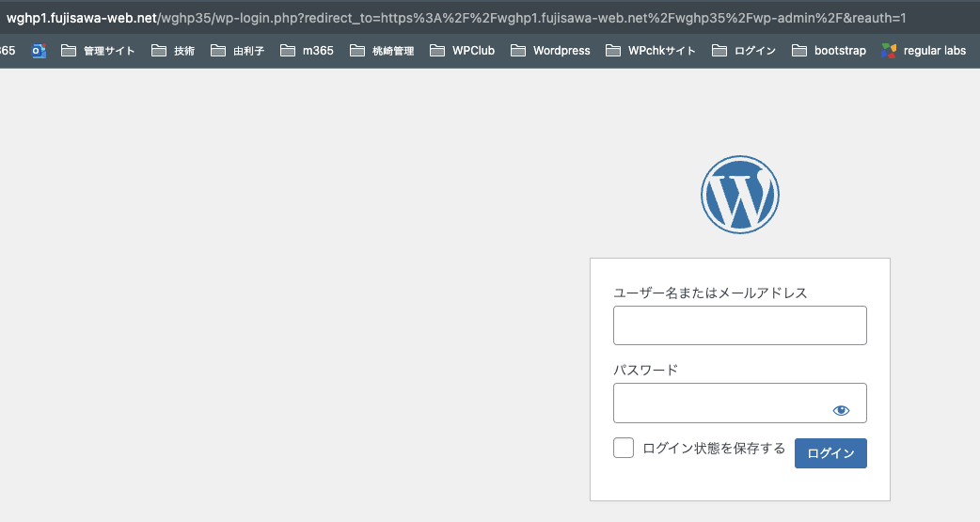This screenshot has width=980, height=522.
Task: Click the browser address bar URL
Action: tap(456, 18)
